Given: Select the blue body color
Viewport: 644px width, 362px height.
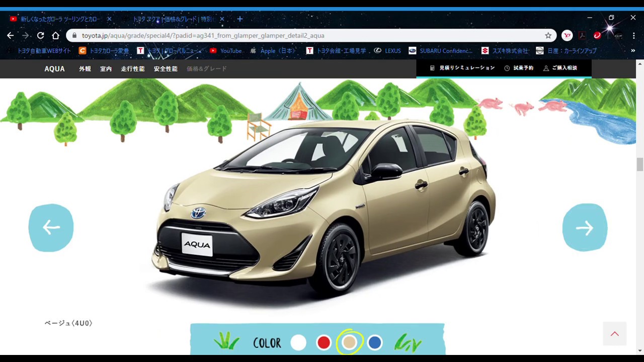Looking at the screenshot, I should click(375, 343).
